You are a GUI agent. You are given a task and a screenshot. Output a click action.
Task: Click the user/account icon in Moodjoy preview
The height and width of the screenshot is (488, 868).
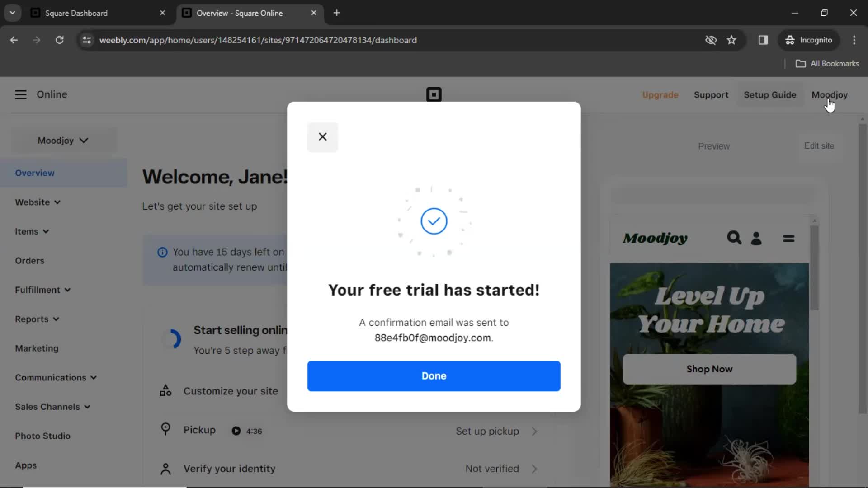755,238
